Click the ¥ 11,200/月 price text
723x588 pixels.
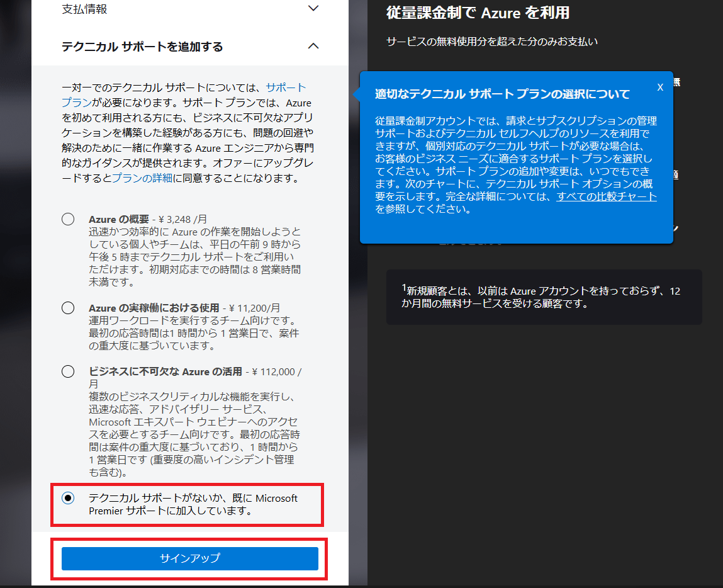(254, 308)
